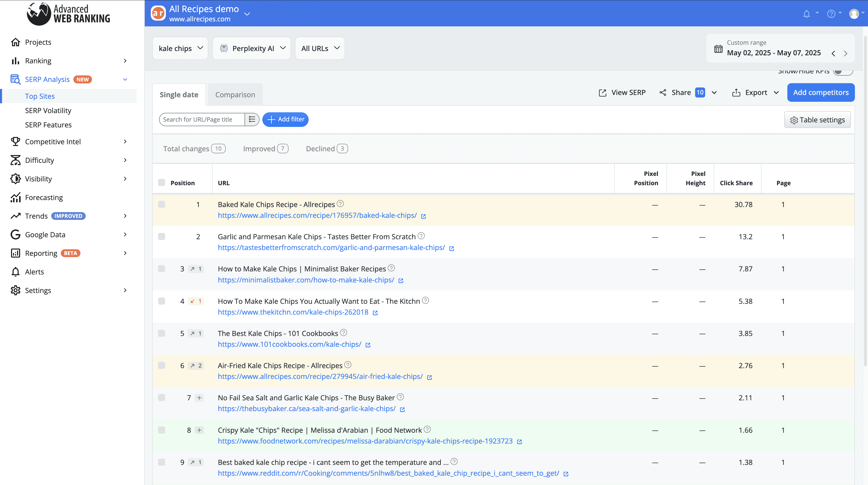Filter by Improved changes
Screen dimensions: 868x485
coord(266,149)
